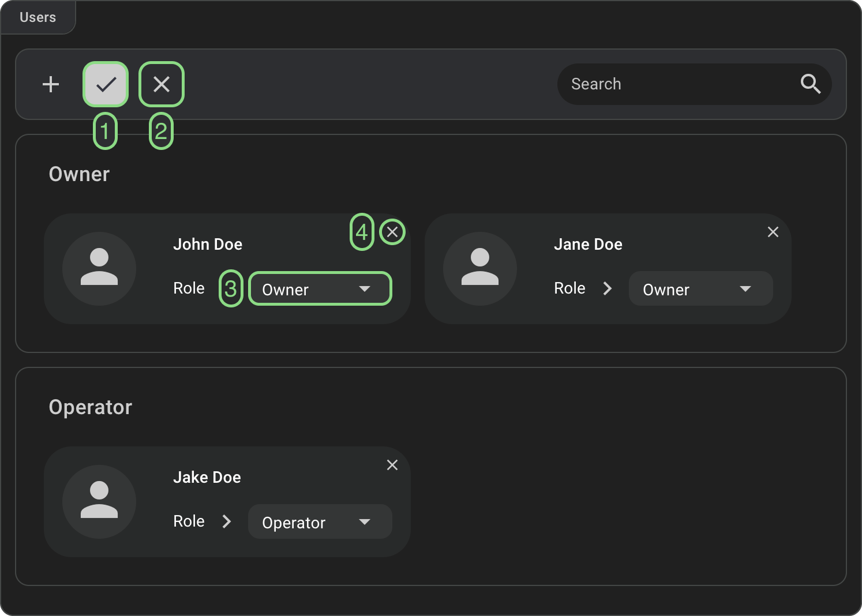Remove Jake Doe from the Operator group
Image resolution: width=862 pixels, height=616 pixels.
pyautogui.click(x=392, y=465)
